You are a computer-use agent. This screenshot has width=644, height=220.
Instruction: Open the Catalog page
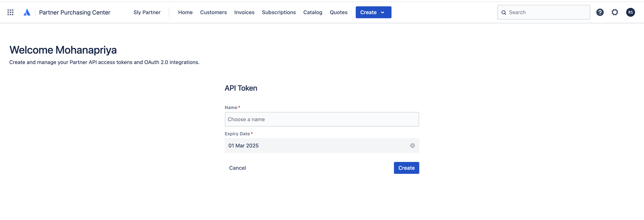tap(312, 12)
